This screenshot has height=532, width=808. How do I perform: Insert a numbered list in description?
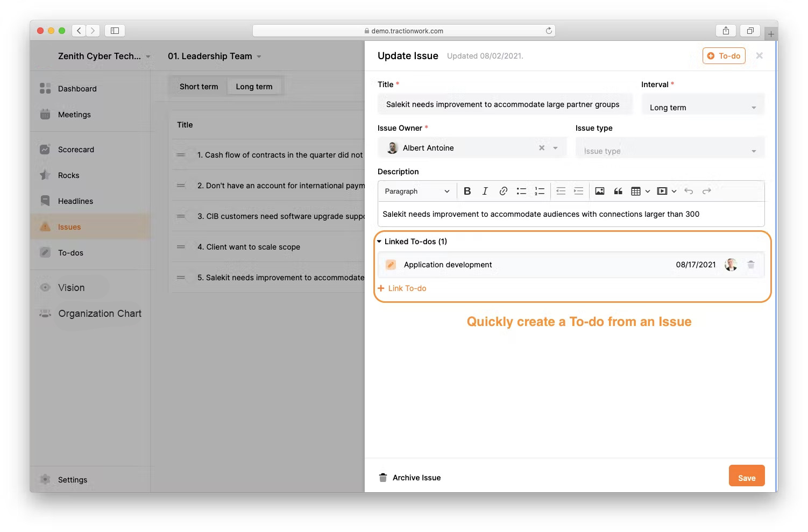(540, 191)
